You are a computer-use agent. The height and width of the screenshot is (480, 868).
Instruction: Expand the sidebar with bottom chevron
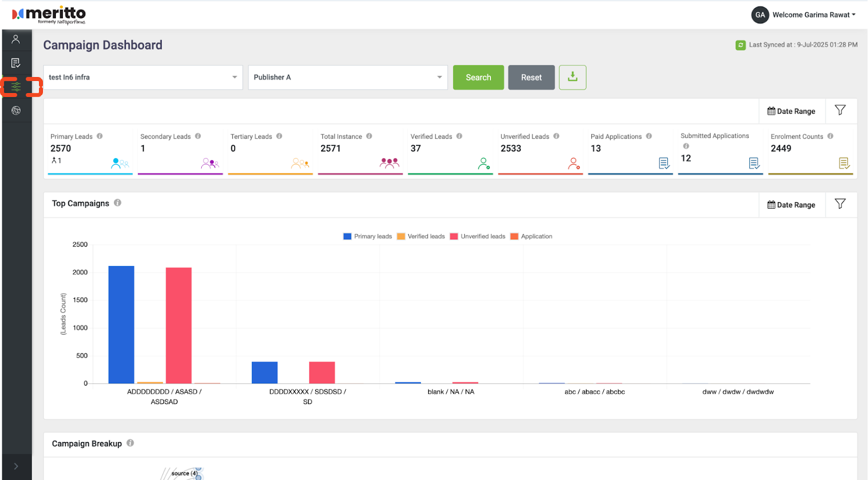coord(16,466)
